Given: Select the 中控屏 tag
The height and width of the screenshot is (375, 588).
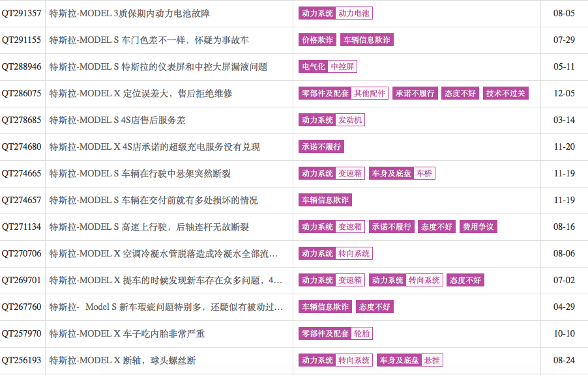Looking at the screenshot, I should tap(342, 66).
